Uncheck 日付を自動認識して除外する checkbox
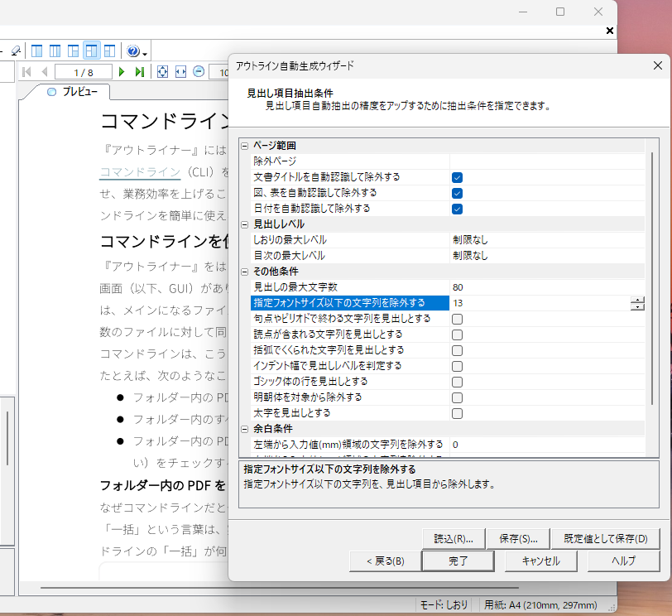672x616 pixels. point(458,209)
